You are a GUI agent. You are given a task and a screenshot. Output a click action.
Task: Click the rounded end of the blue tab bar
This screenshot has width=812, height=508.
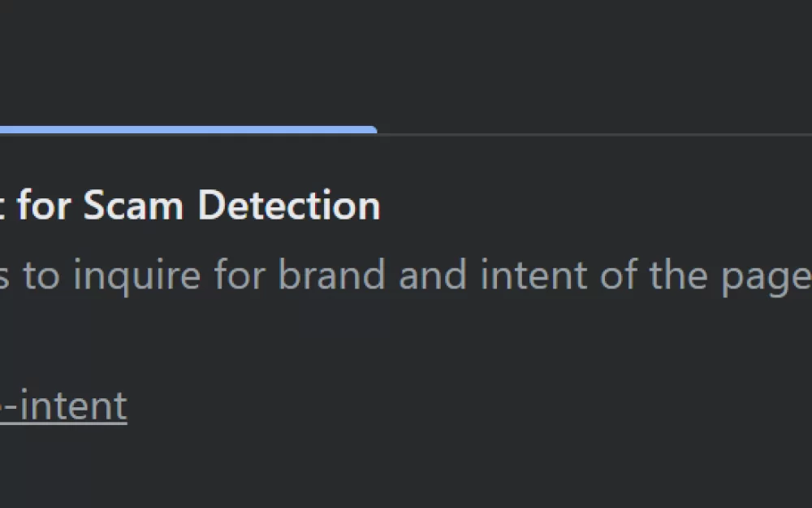coord(373,129)
